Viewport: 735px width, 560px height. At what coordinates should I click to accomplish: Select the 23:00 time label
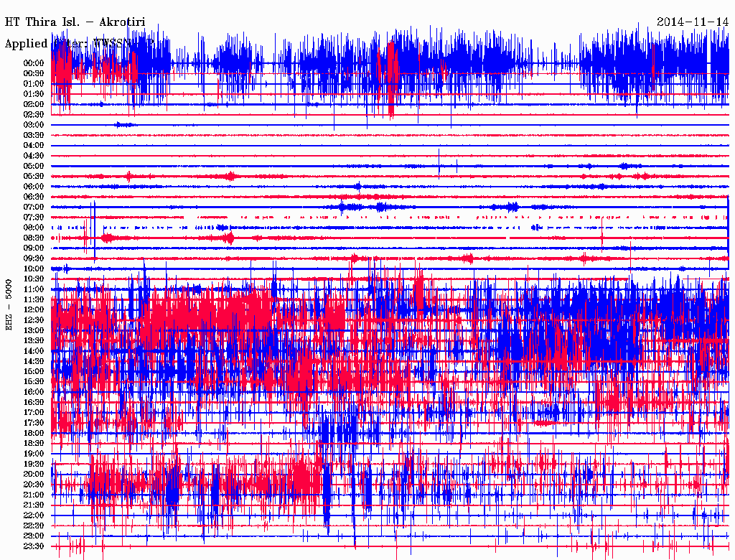[x=33, y=536]
